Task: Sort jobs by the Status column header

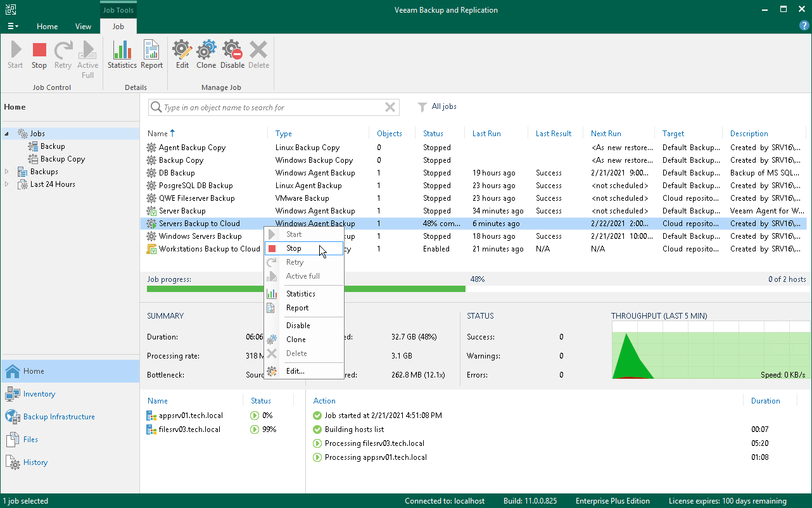Action: pos(433,134)
